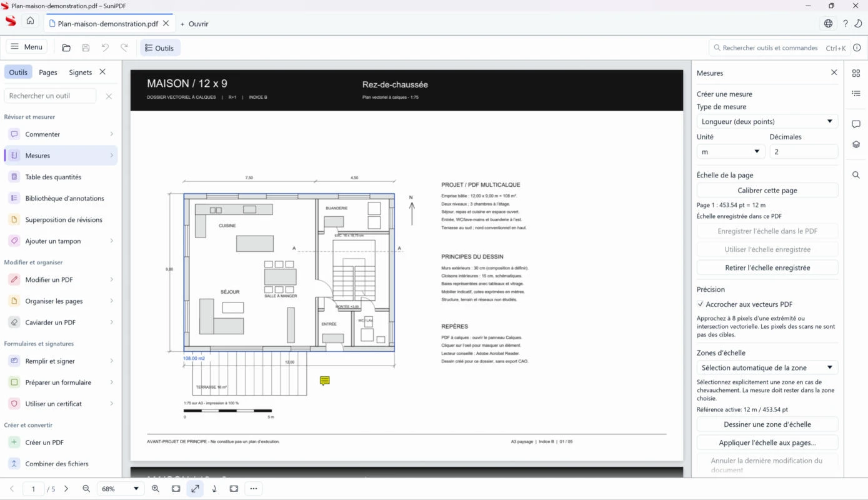Click the Rechercher un outil field
The image size is (868, 500).
pyautogui.click(x=50, y=96)
